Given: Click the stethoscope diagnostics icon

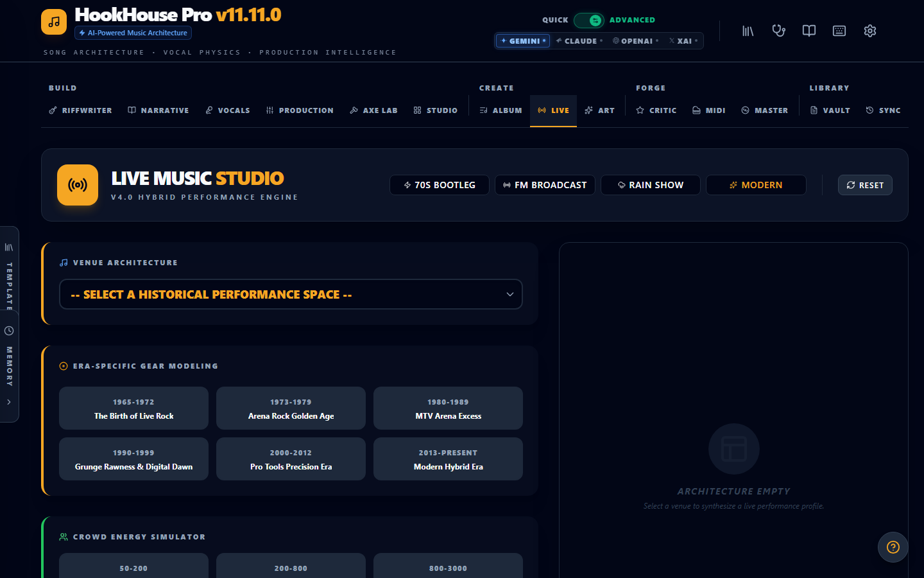Looking at the screenshot, I should click(x=778, y=30).
